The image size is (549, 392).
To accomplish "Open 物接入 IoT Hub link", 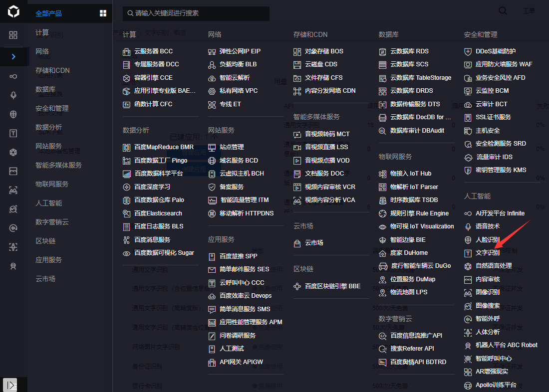I will click(411, 173).
